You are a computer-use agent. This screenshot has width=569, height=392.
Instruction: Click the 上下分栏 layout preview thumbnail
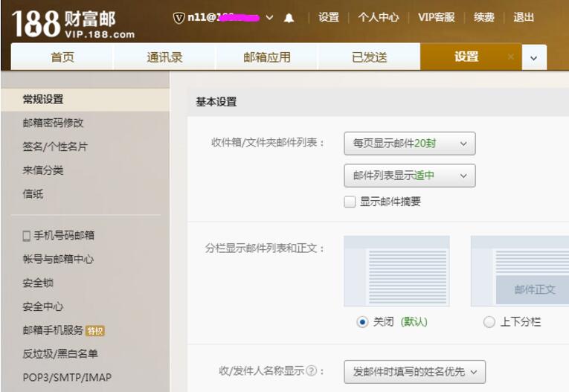[520, 271]
